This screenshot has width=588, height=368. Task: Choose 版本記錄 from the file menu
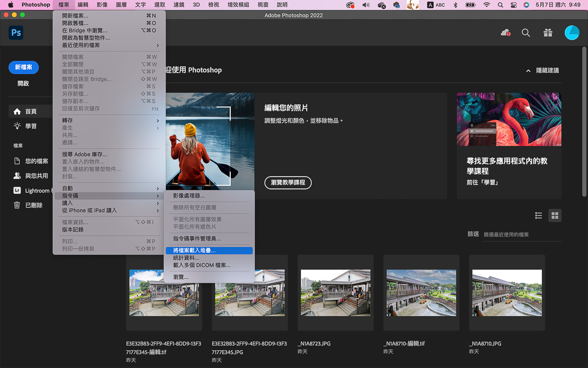pos(109,230)
